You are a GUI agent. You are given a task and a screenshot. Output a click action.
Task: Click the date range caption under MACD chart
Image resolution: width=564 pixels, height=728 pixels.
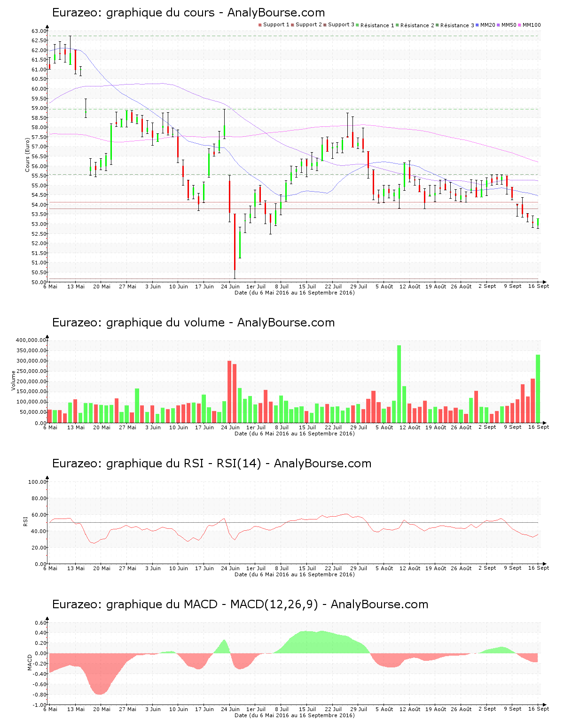pyautogui.click(x=295, y=715)
